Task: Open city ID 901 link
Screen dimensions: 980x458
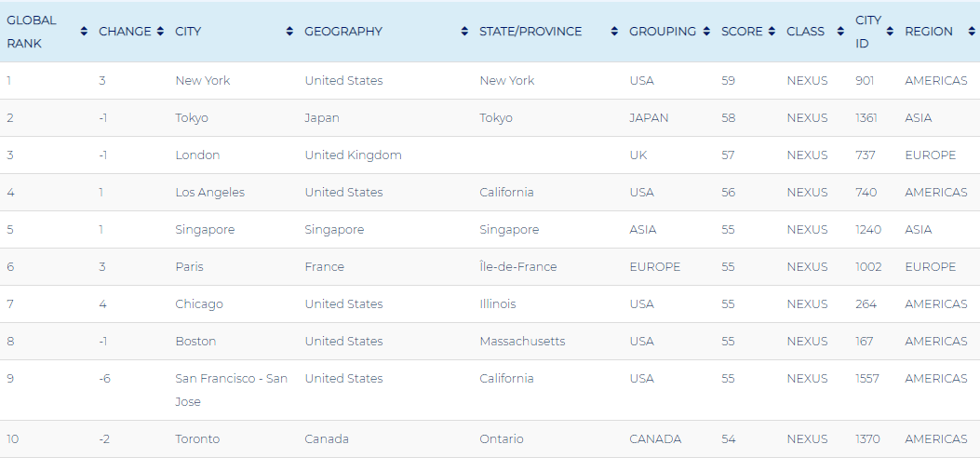Action: [x=865, y=81]
